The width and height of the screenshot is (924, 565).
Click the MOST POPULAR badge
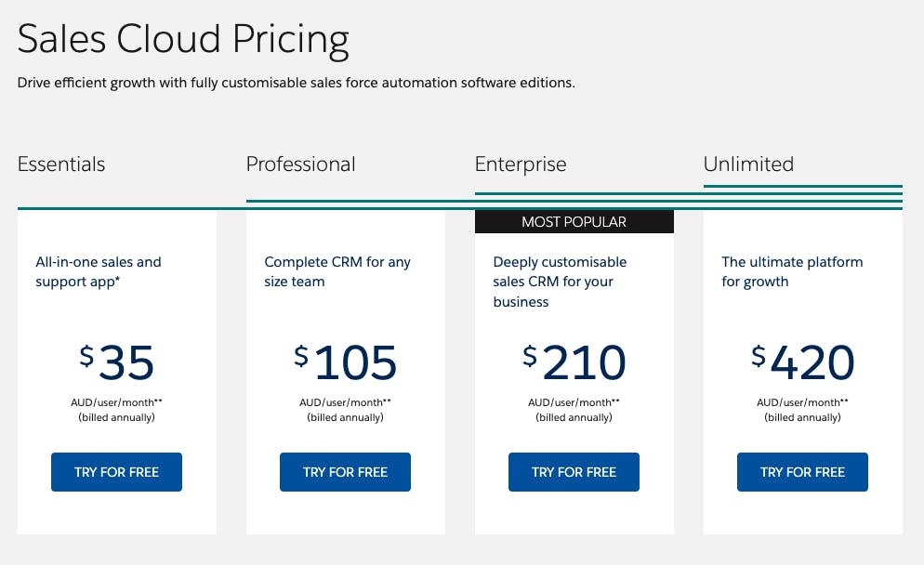point(574,221)
